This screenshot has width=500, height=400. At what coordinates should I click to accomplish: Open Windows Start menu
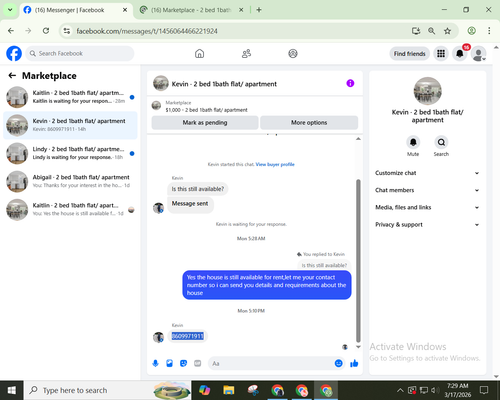12,390
